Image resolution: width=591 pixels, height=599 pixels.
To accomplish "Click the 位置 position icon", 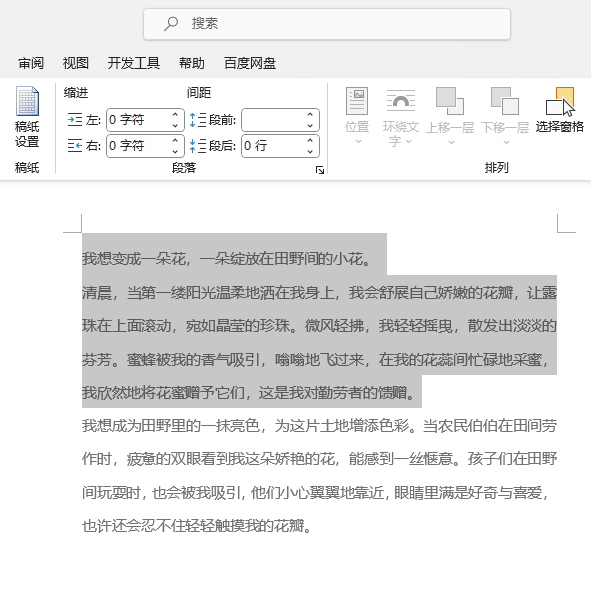I will [x=357, y=101].
